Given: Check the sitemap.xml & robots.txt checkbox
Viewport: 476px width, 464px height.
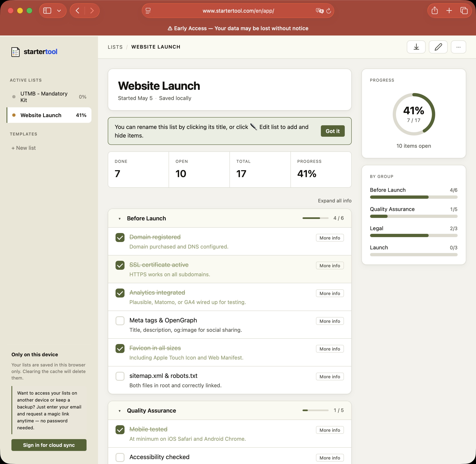Looking at the screenshot, I should click(x=120, y=376).
